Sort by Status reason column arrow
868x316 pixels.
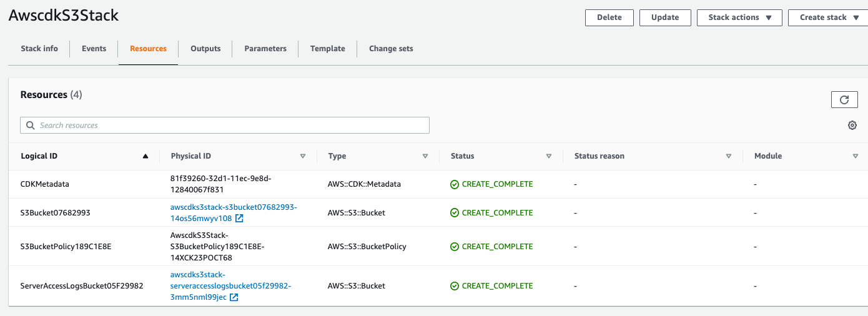tap(729, 156)
